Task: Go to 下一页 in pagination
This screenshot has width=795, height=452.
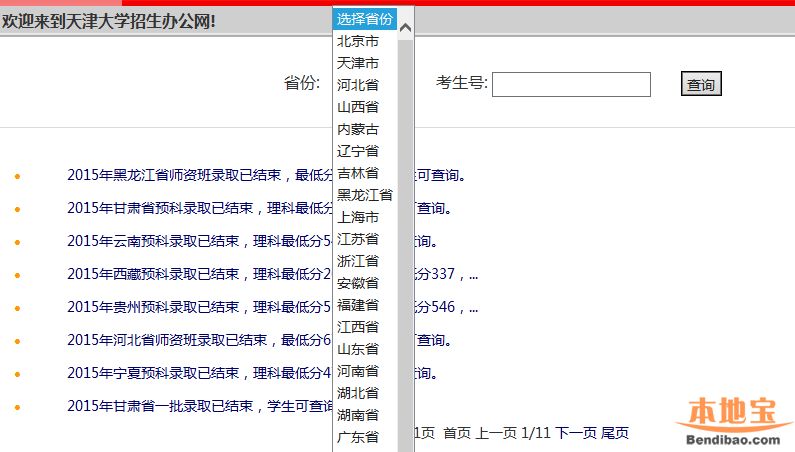Action: [x=575, y=433]
